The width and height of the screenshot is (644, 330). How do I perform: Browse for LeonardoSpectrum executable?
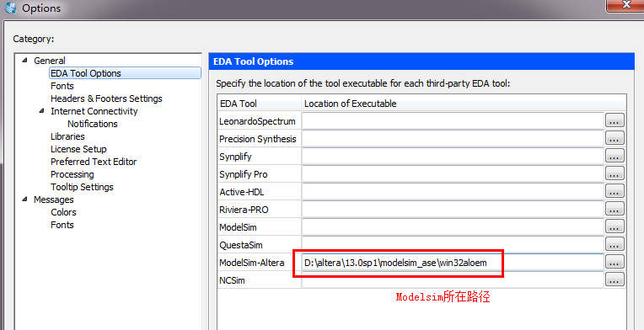pyautogui.click(x=614, y=121)
